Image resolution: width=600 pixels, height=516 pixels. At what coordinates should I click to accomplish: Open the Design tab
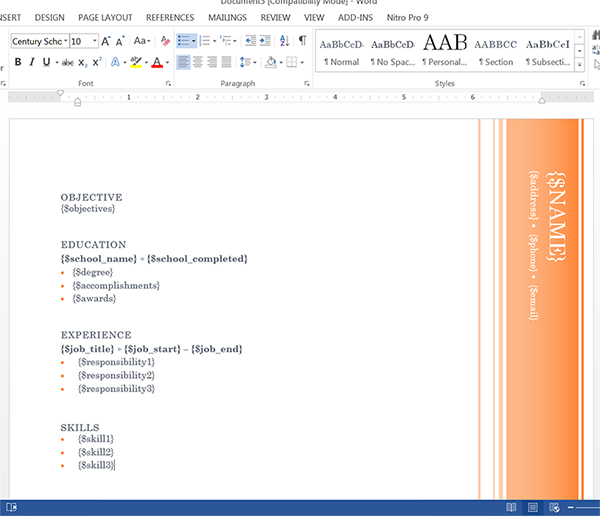point(49,18)
